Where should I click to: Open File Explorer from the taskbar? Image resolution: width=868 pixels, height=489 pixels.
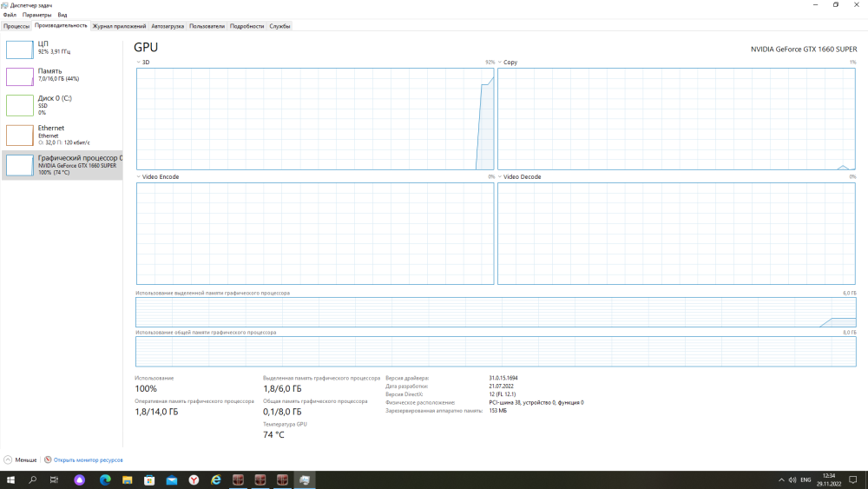128,479
